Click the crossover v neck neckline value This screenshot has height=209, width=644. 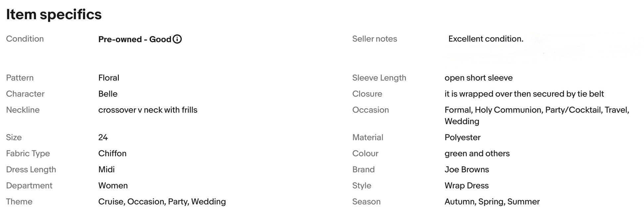[148, 110]
